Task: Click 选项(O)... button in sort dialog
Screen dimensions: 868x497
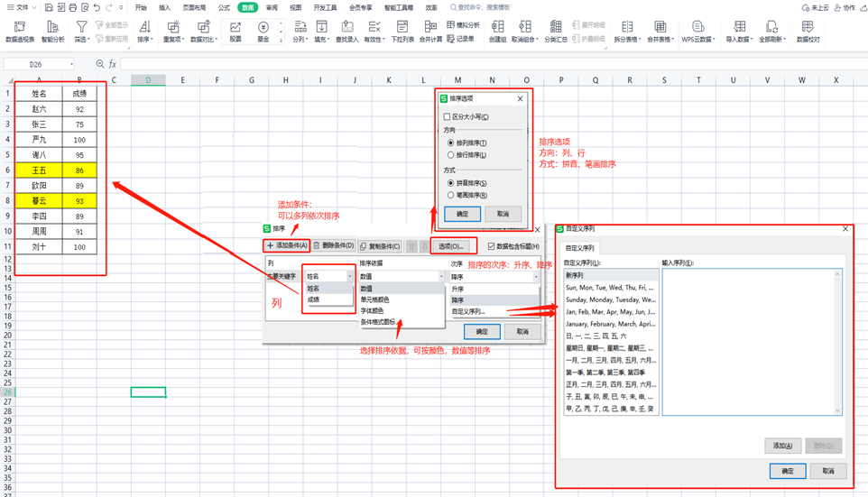Action: tap(451, 246)
